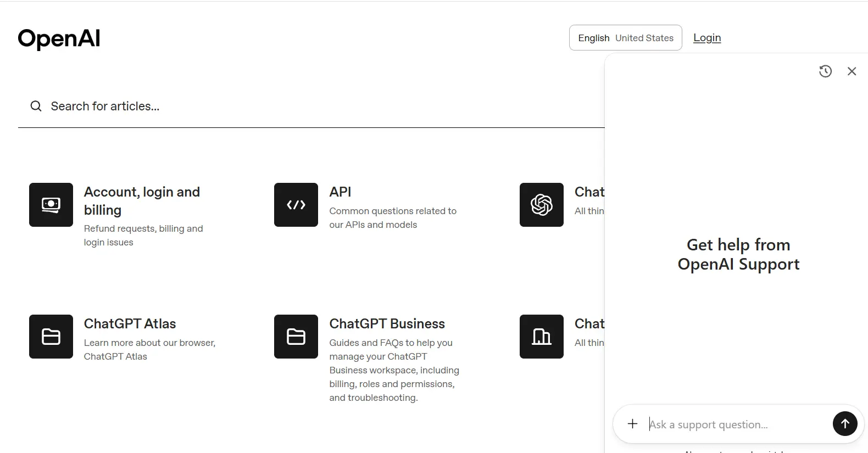Click the Ask a support question input

tap(736, 424)
